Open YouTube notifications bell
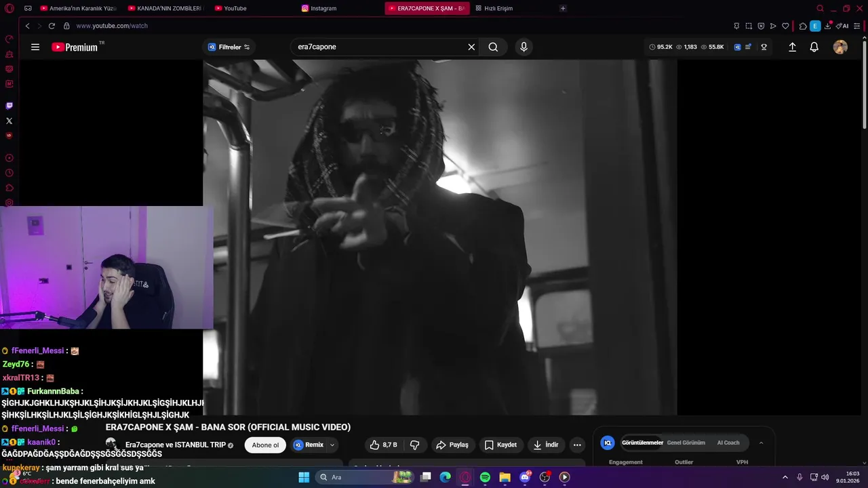The height and width of the screenshot is (488, 868). coord(814,47)
